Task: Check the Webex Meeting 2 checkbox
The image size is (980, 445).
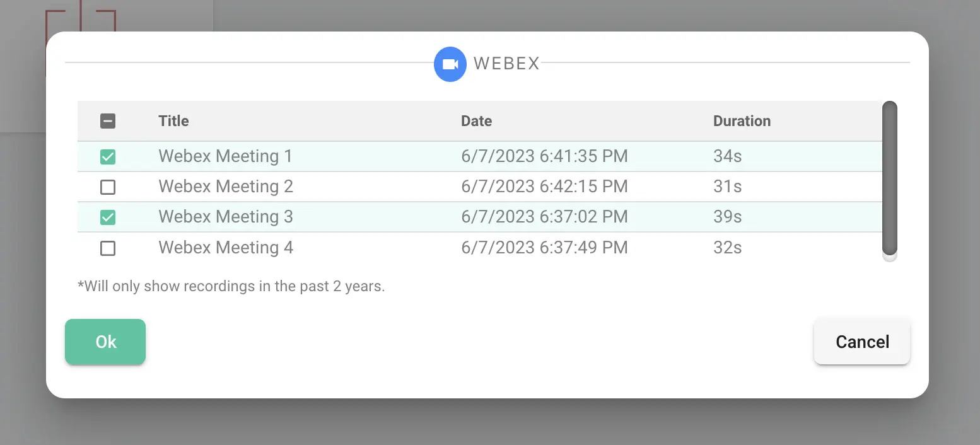Action: point(108,187)
